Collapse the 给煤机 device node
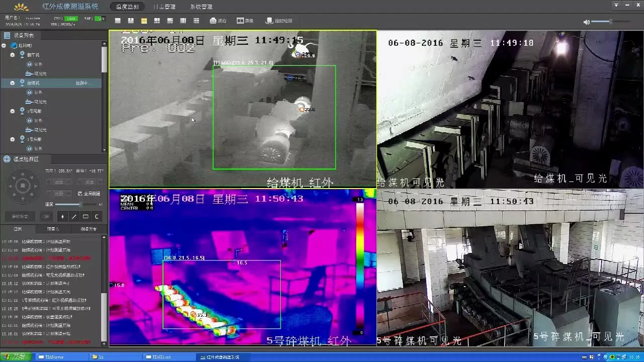The image size is (644, 362). (x=13, y=82)
